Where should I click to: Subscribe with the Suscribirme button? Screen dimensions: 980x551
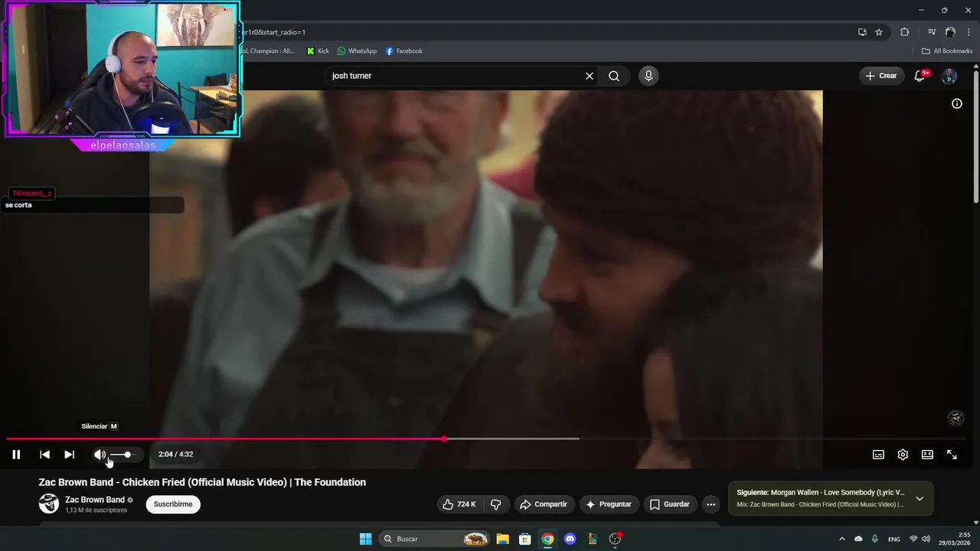(x=173, y=504)
